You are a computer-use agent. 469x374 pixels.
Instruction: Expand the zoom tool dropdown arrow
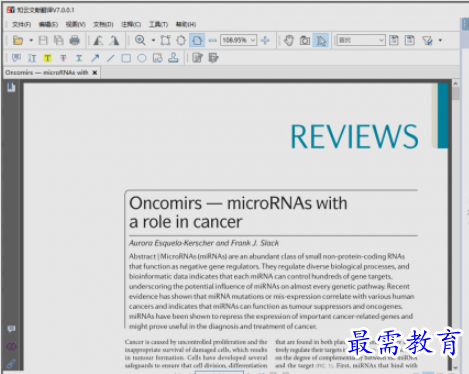(x=153, y=40)
